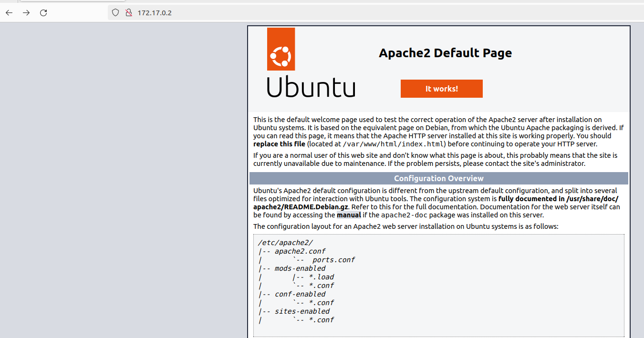Open the manual link
This screenshot has height=338, width=644.
point(349,215)
